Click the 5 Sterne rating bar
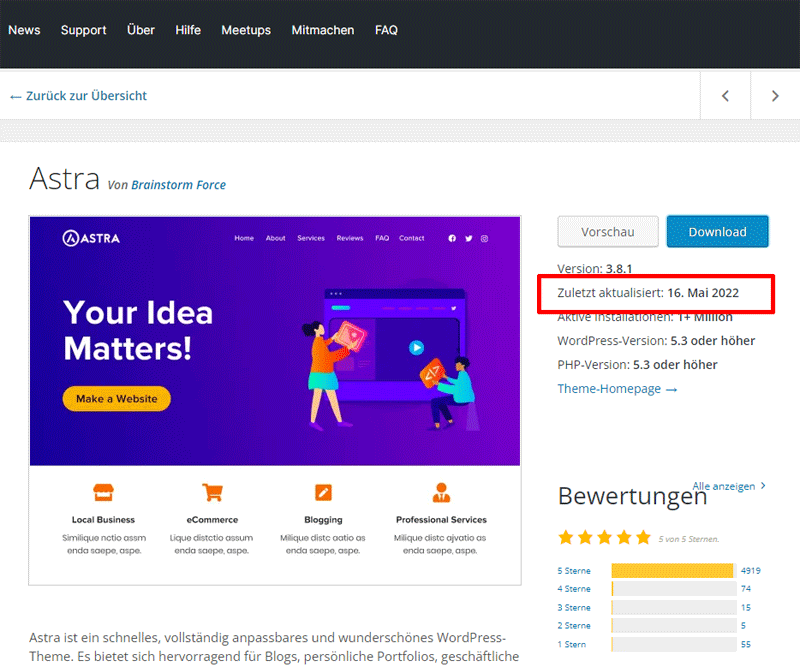Image resolution: width=800 pixels, height=667 pixels. (x=674, y=571)
